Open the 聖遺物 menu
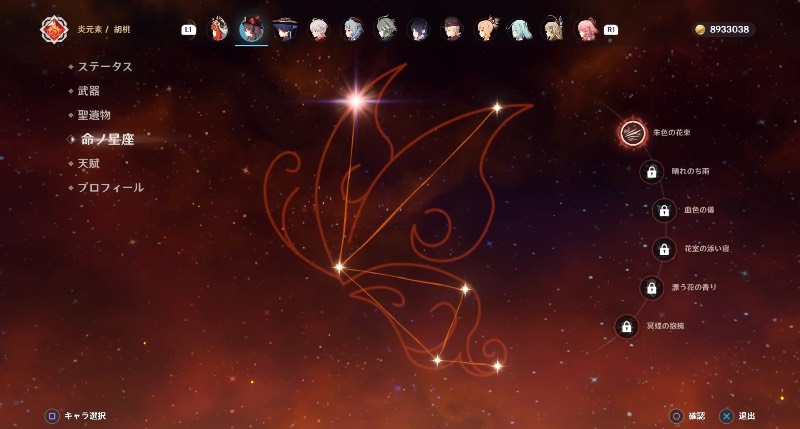Viewport: 800px width, 429px height. [94, 115]
